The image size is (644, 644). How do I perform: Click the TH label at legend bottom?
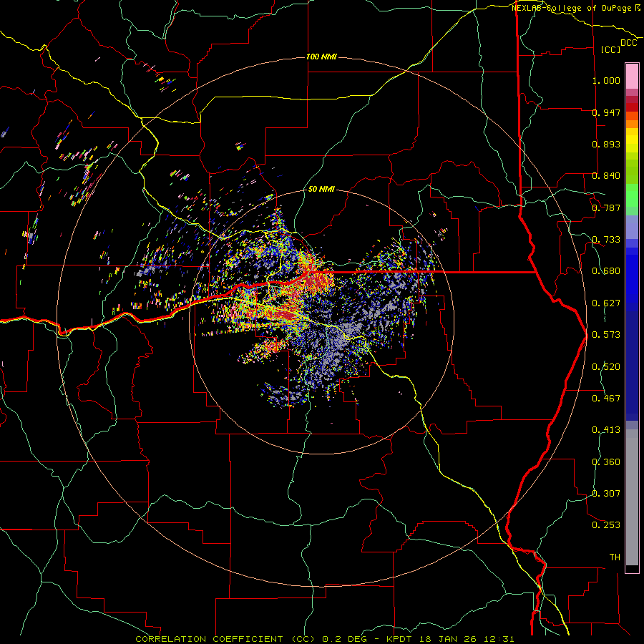[x=615, y=557]
